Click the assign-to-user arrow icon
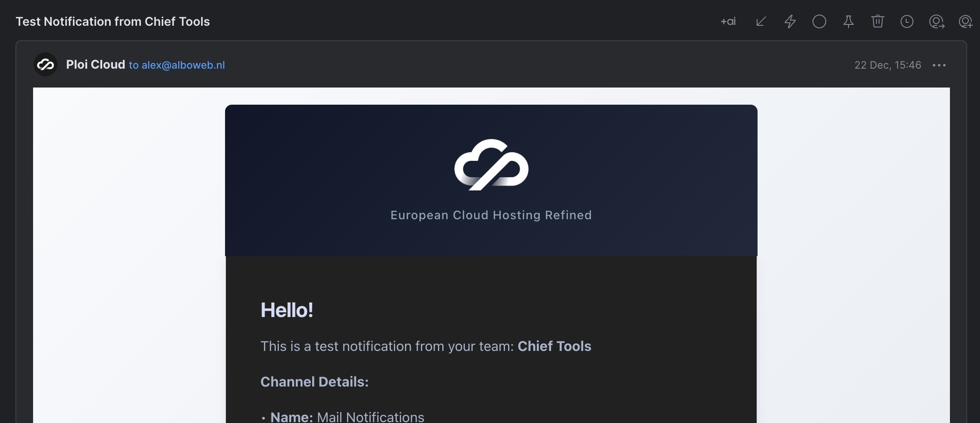This screenshot has width=980, height=423. 936,21
